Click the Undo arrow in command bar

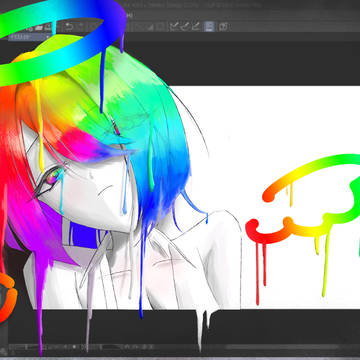coord(69,26)
